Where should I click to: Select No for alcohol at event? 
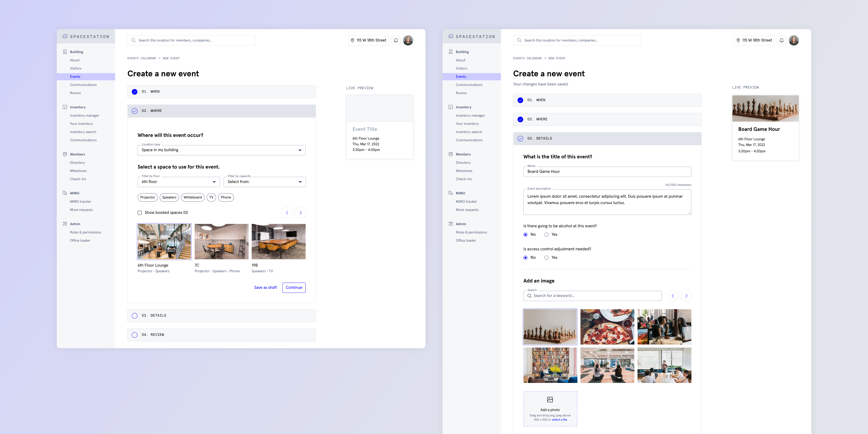coord(526,235)
